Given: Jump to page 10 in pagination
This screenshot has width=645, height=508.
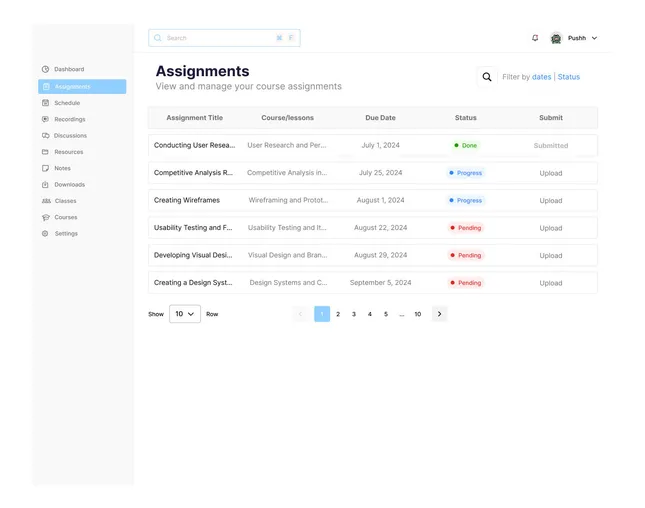Looking at the screenshot, I should (x=418, y=314).
